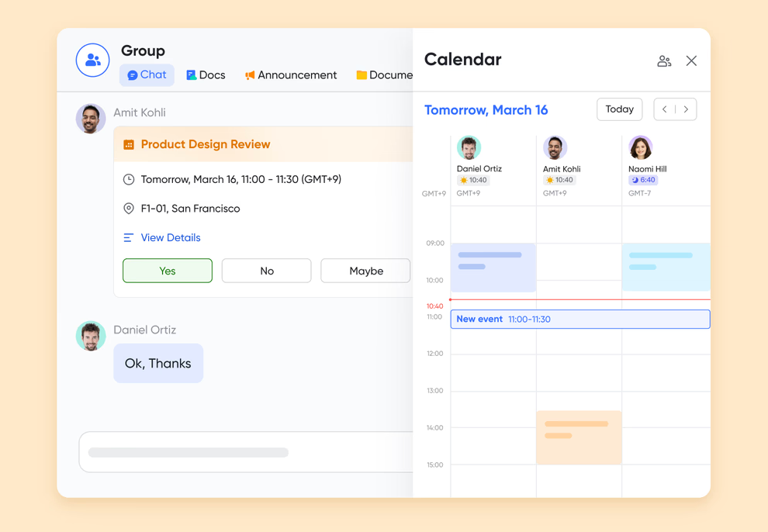Select the New event 11:00-11:30 block
The image size is (768, 532).
click(580, 319)
